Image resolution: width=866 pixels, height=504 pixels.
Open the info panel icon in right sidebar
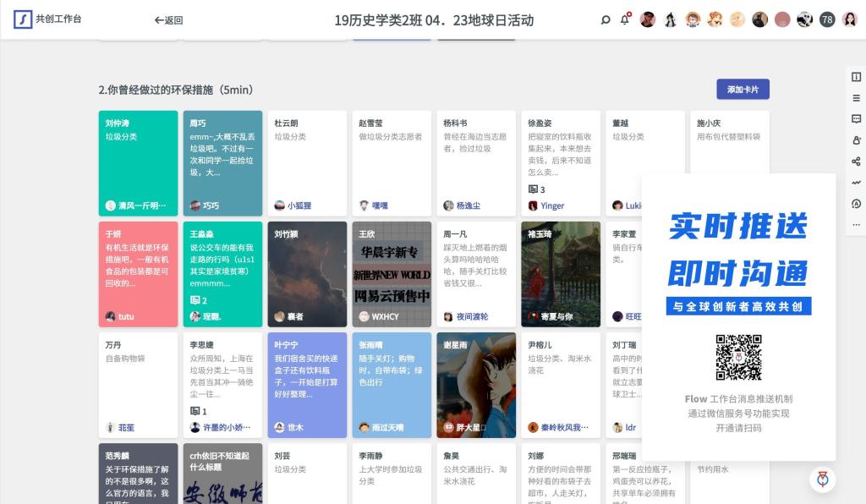[856, 77]
